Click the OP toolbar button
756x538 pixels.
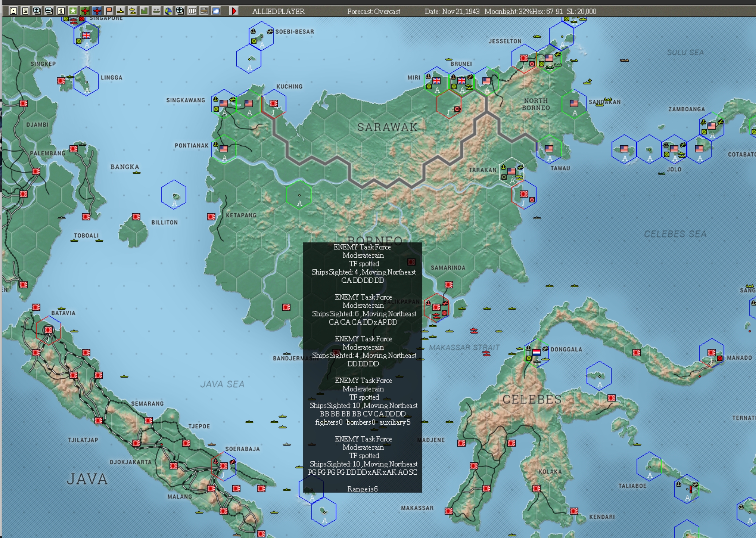coord(192,11)
